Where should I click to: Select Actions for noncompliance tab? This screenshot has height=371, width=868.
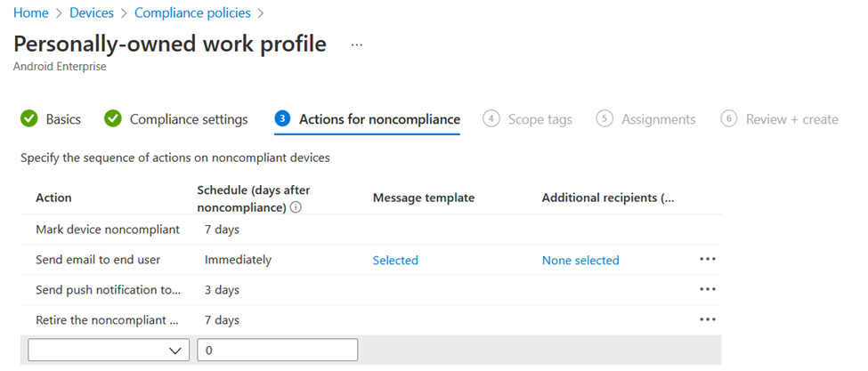379,119
